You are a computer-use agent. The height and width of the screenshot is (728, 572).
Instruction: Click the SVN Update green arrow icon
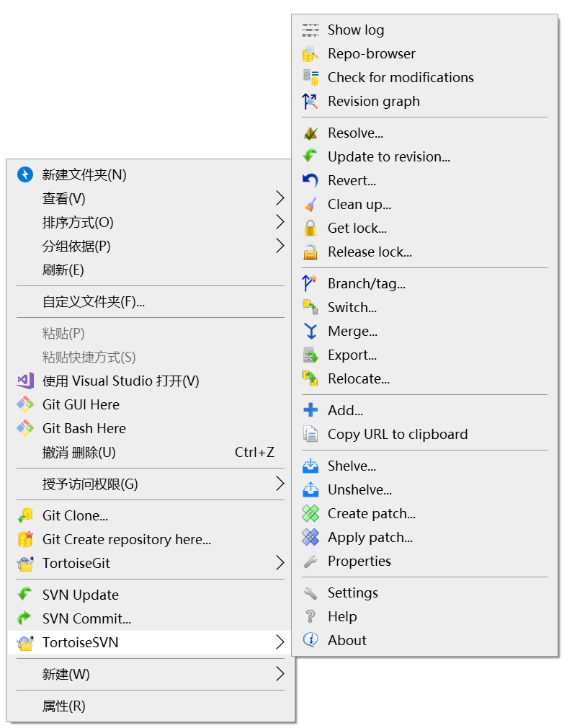[x=25, y=595]
